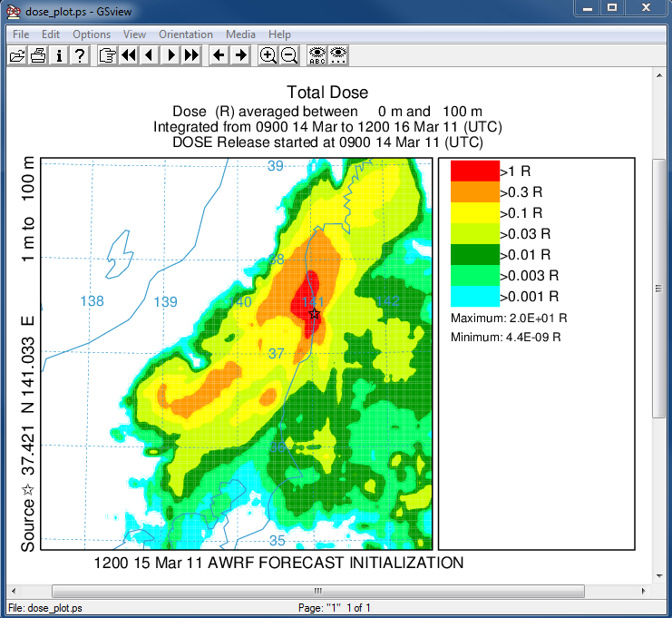Click the Find text eye ABC icon
This screenshot has height=618, width=672.
tap(317, 55)
